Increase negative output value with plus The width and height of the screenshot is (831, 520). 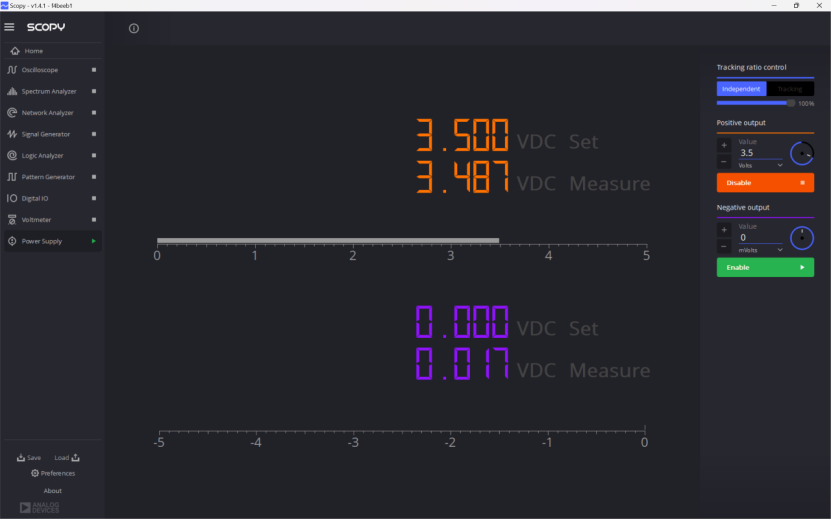(724, 230)
